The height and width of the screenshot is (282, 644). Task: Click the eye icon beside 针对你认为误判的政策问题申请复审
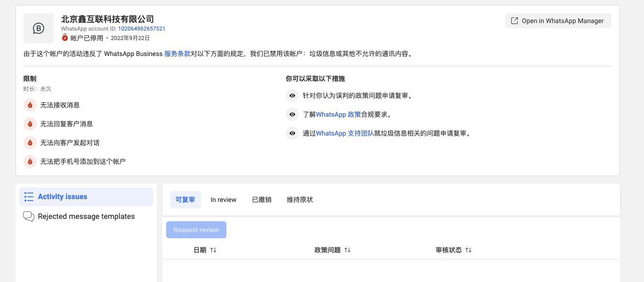pyautogui.click(x=292, y=96)
